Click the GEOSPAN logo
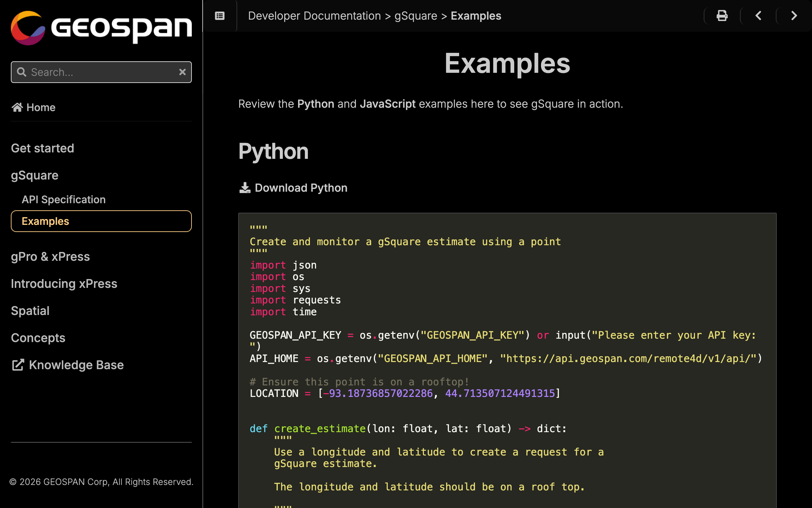The height and width of the screenshot is (508, 812). [101, 28]
